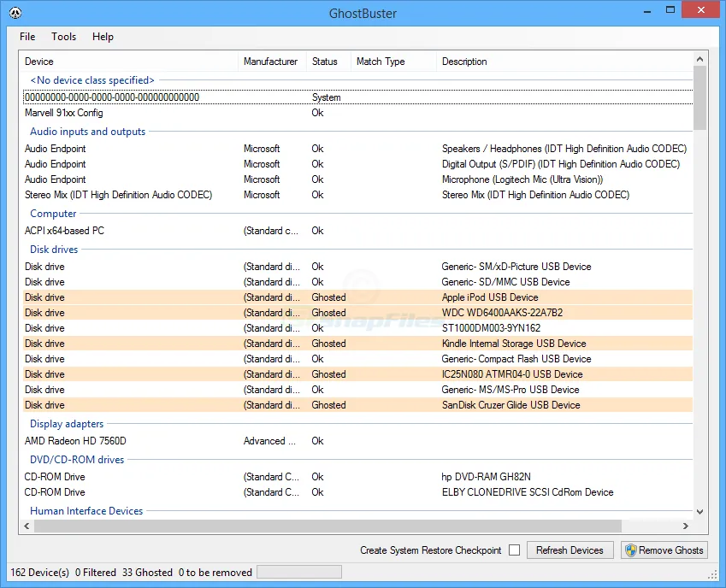
Task: Select the ghosted SanDisk Cruzer Glide device
Action: (358, 405)
